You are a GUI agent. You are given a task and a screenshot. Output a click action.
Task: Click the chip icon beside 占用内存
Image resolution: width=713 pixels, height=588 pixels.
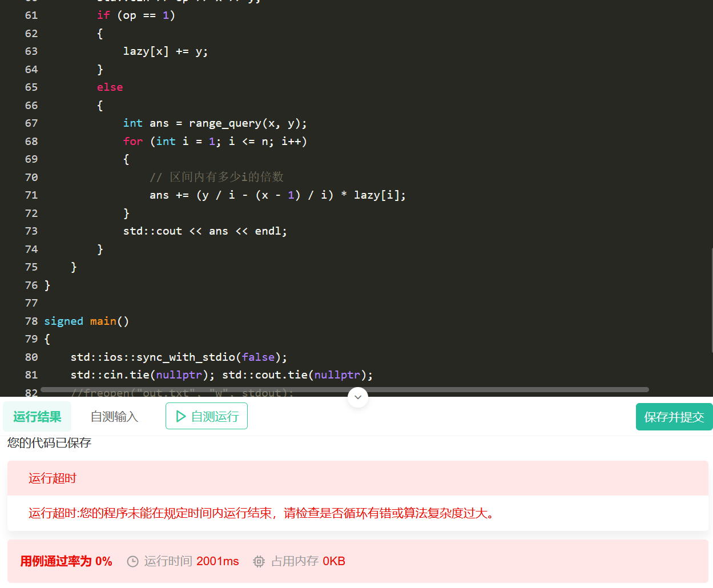(x=259, y=562)
